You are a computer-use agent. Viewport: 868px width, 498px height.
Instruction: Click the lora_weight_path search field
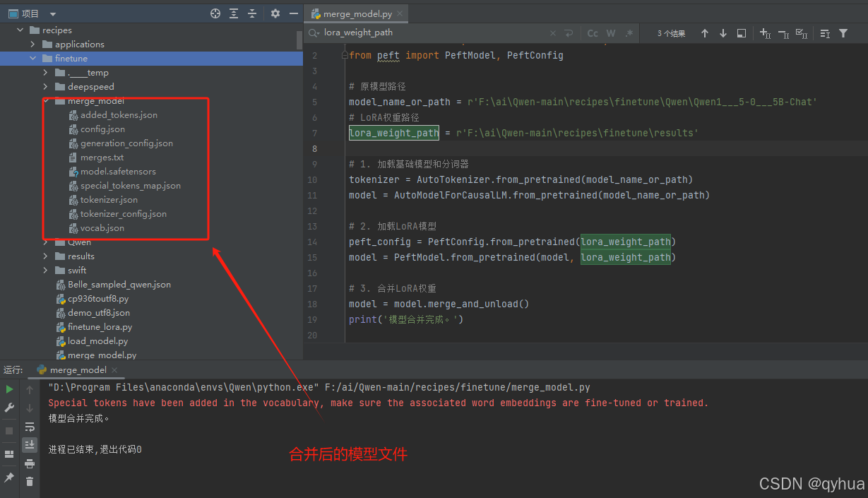(x=431, y=32)
